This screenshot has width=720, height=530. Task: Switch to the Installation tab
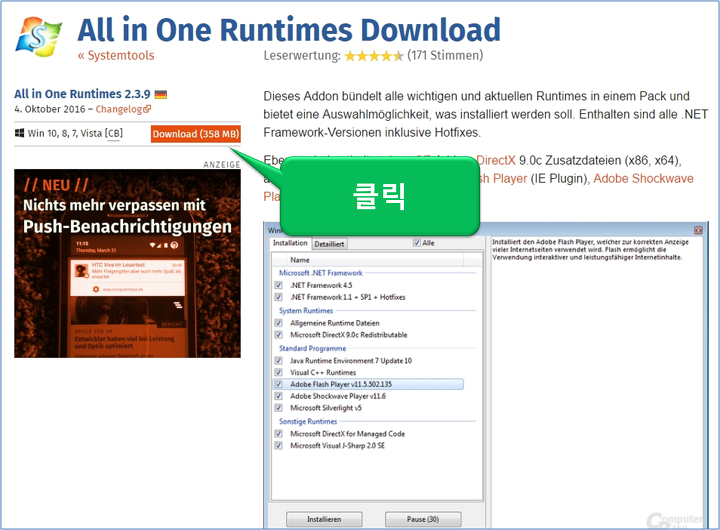click(290, 243)
